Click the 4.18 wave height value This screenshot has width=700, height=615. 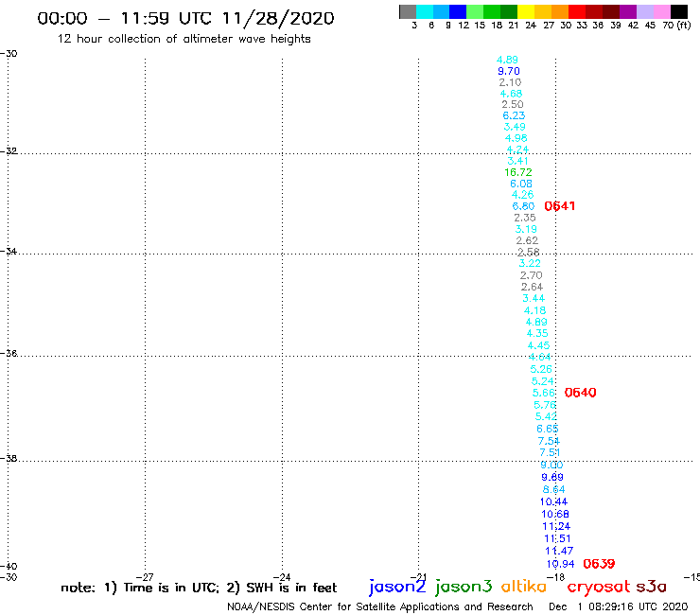[534, 310]
